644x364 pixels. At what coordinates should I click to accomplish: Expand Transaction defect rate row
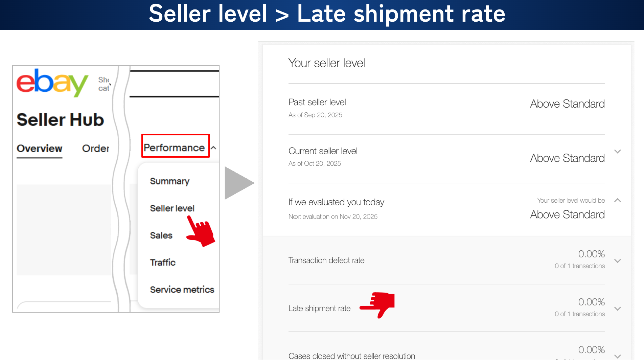(x=618, y=261)
